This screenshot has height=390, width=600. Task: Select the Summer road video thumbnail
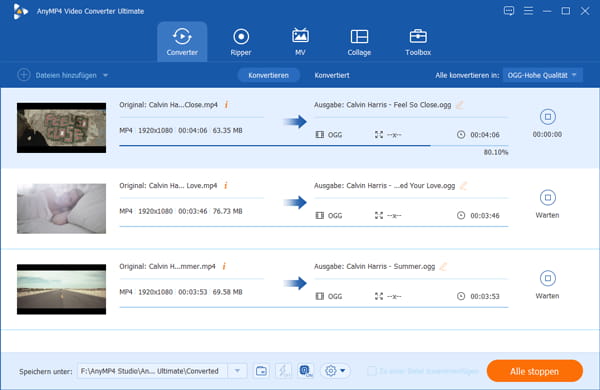[62, 289]
